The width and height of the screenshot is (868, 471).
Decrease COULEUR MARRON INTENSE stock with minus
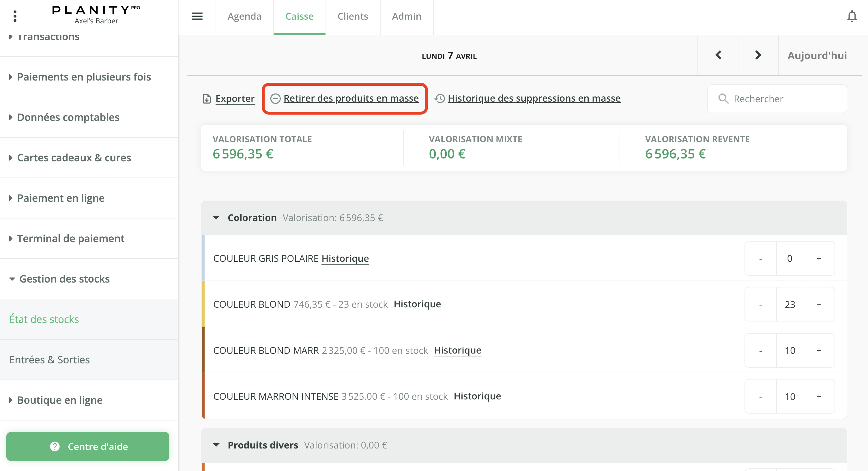(760, 397)
